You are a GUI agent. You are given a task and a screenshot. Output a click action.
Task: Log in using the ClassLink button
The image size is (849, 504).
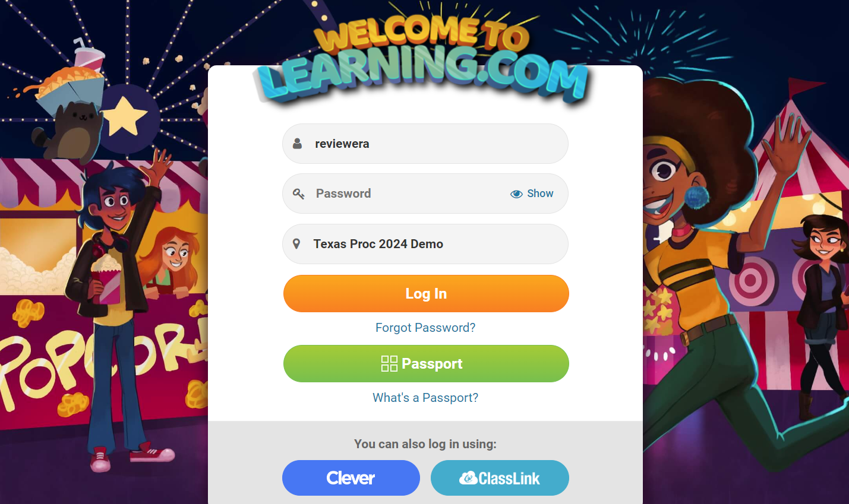point(500,478)
